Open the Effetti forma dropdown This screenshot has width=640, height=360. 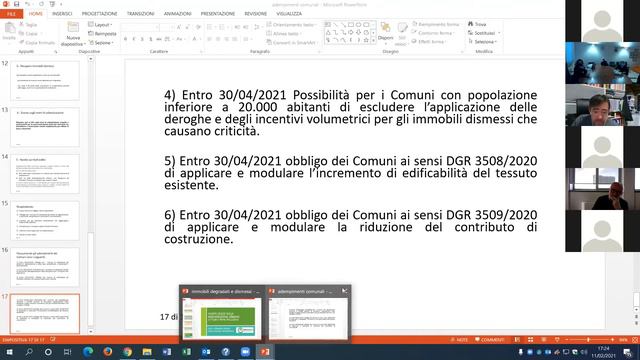pos(429,42)
